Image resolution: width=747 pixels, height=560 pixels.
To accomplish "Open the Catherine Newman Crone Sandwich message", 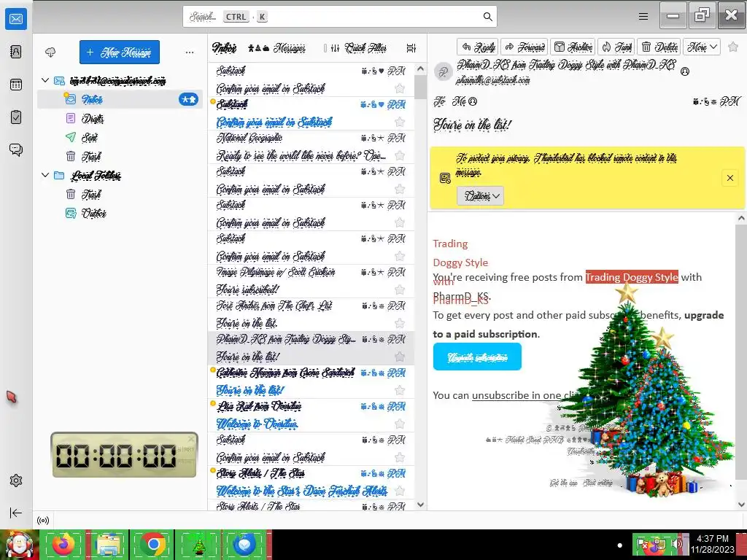I will (311, 382).
